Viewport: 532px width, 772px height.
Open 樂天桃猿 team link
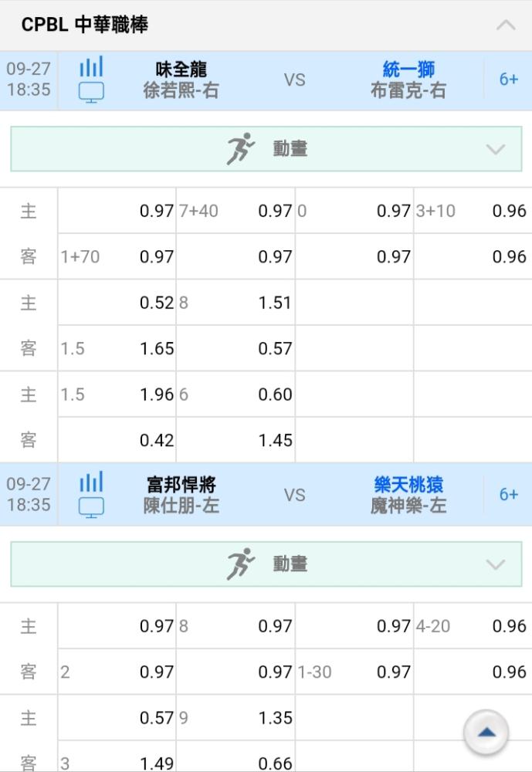pos(408,485)
